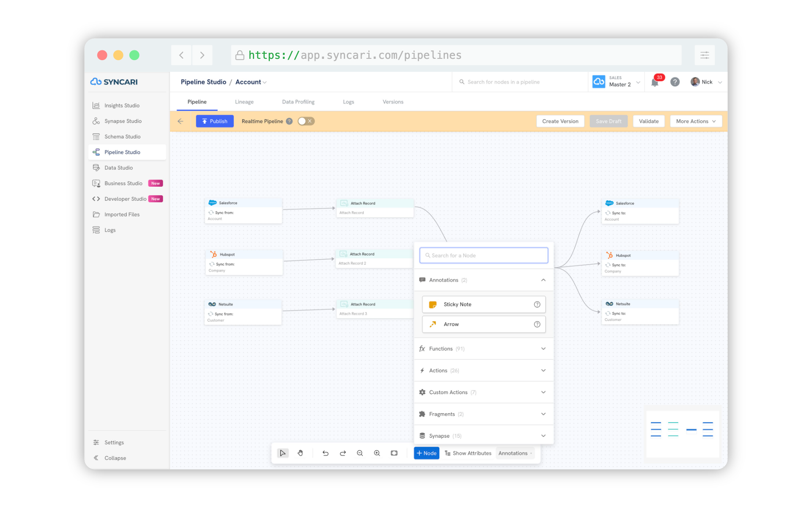Toggle Annotations visibility in toolbar
This screenshot has height=508, width=812.
click(515, 453)
